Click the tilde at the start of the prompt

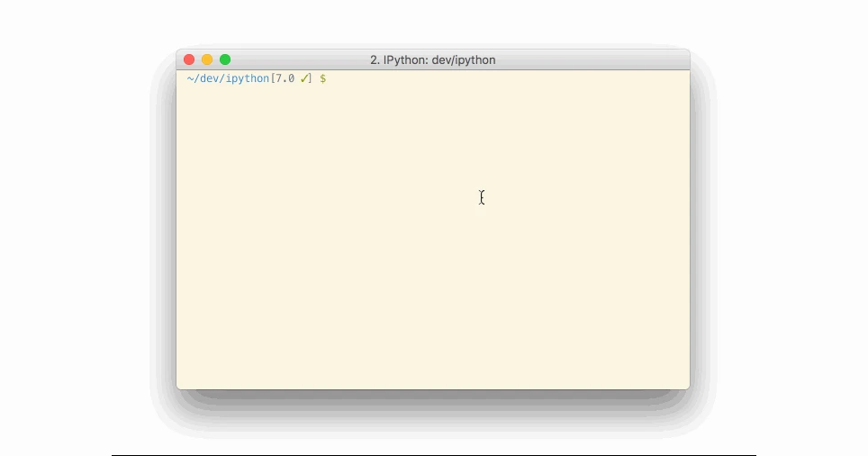tap(190, 78)
